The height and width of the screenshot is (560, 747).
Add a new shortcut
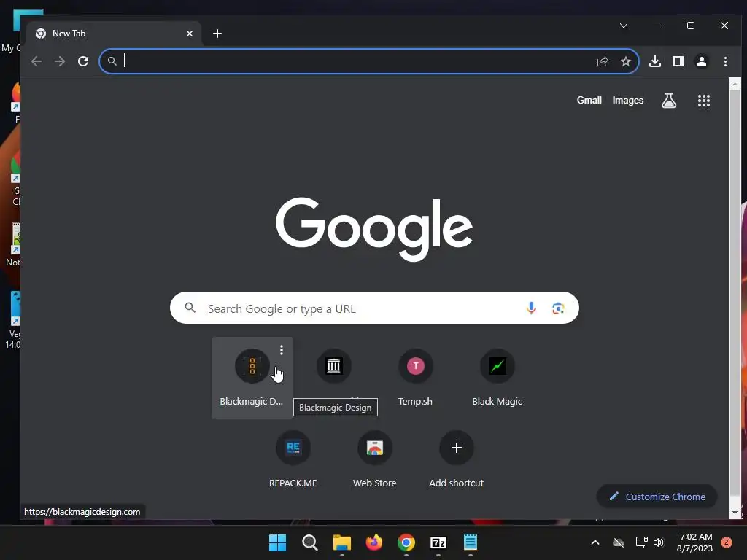457,459
